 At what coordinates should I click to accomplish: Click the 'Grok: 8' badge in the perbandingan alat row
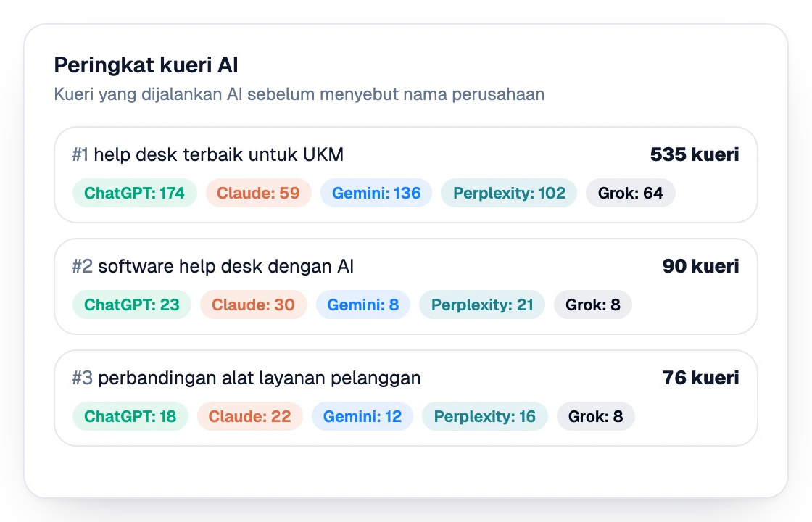[x=595, y=416]
